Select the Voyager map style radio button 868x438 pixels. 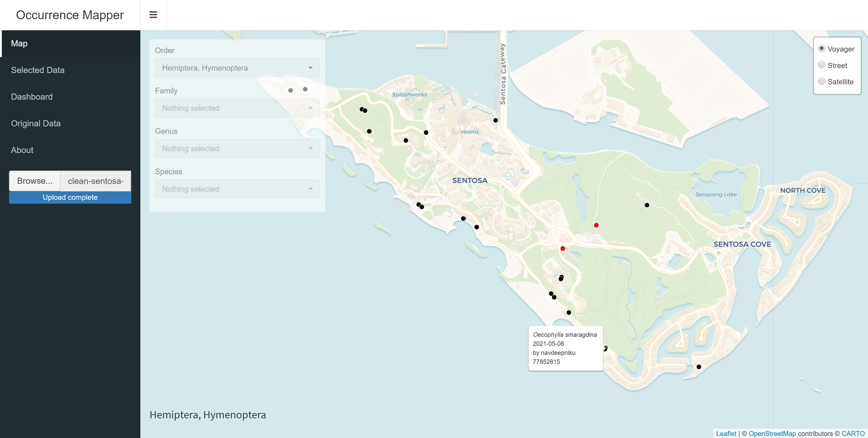(x=822, y=50)
